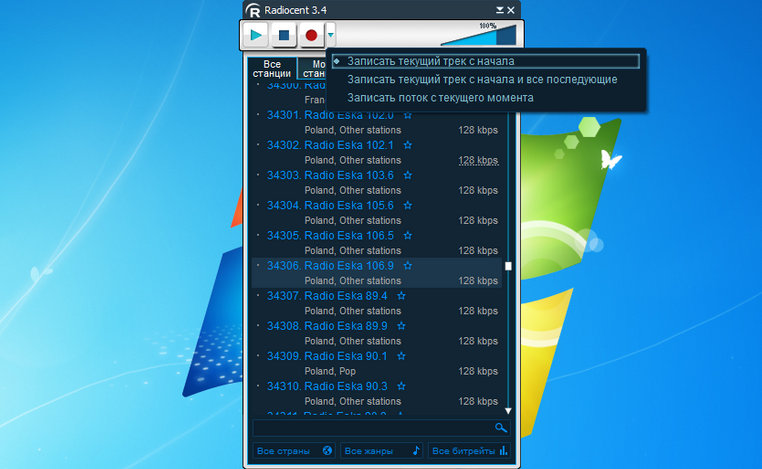Adjust the volume slider at 100%

[479, 35]
